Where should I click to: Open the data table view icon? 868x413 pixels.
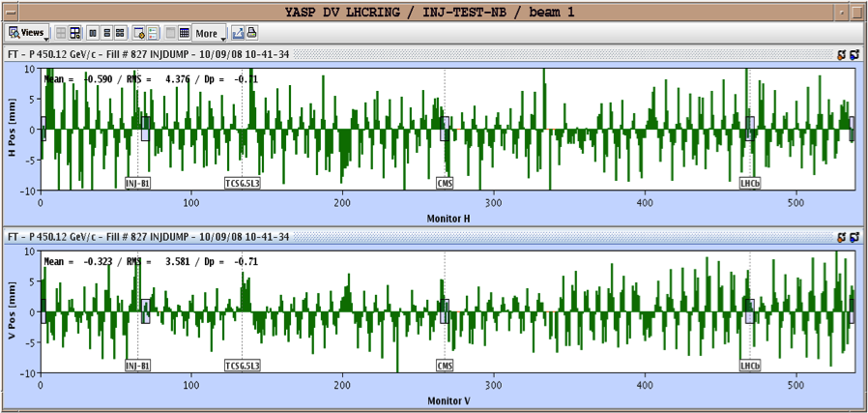[185, 33]
